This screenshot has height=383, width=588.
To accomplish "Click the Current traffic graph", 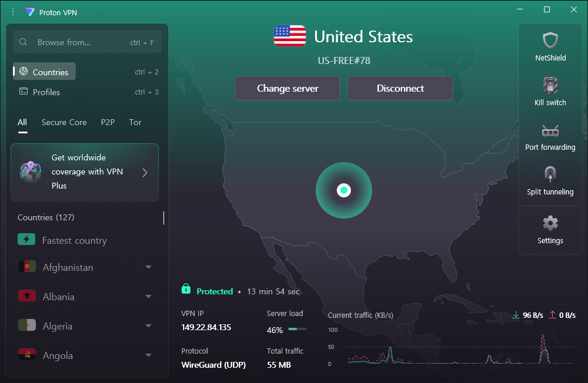I will coord(459,347).
